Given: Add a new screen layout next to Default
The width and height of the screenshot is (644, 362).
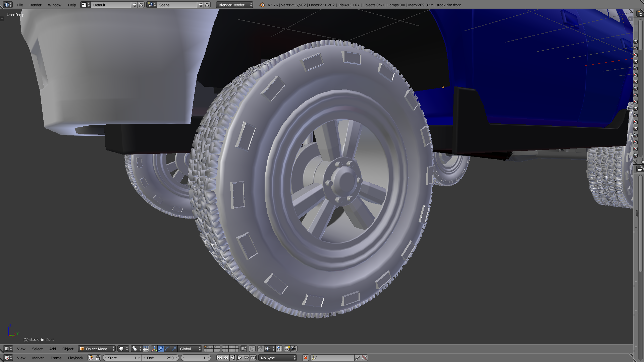Looking at the screenshot, I should point(135,5).
